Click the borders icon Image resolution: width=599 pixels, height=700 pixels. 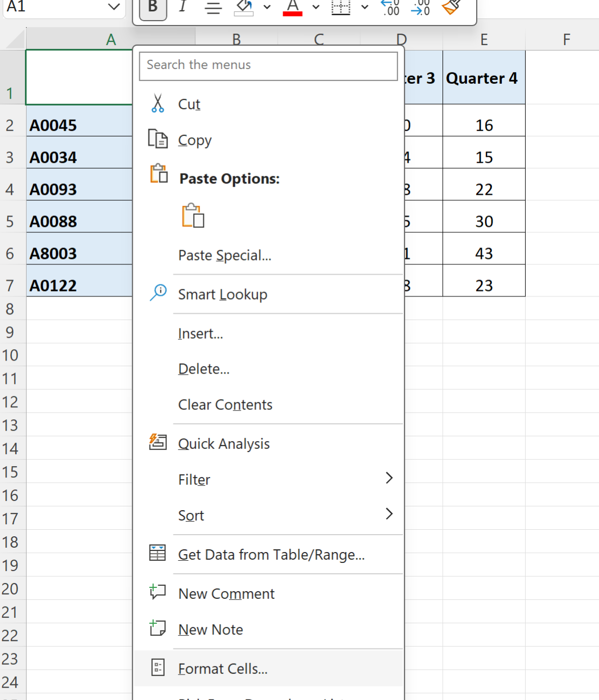[x=341, y=8]
